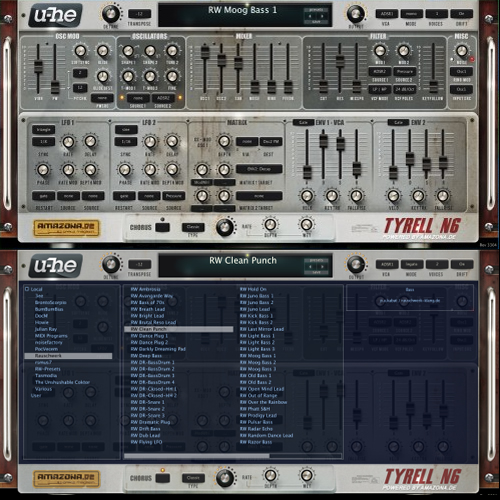Click the top Detune knob
Image resolution: width=500 pixels, height=500 pixels.
click(111, 13)
